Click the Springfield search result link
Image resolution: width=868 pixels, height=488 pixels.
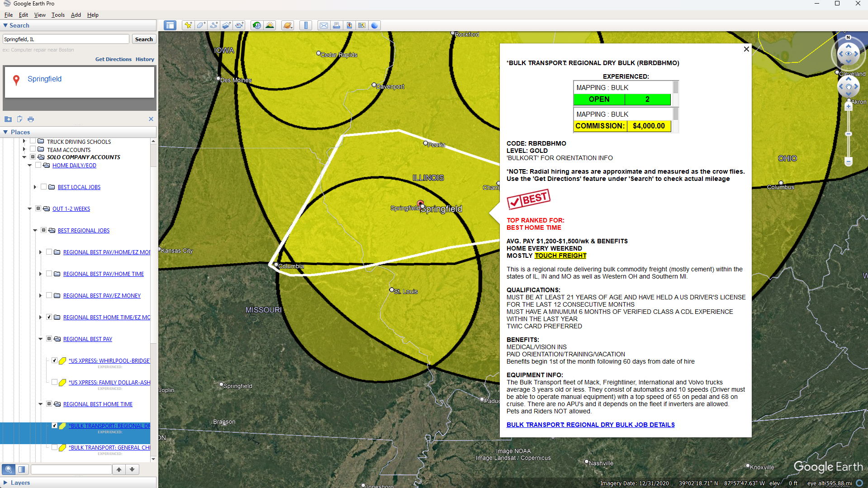click(44, 79)
